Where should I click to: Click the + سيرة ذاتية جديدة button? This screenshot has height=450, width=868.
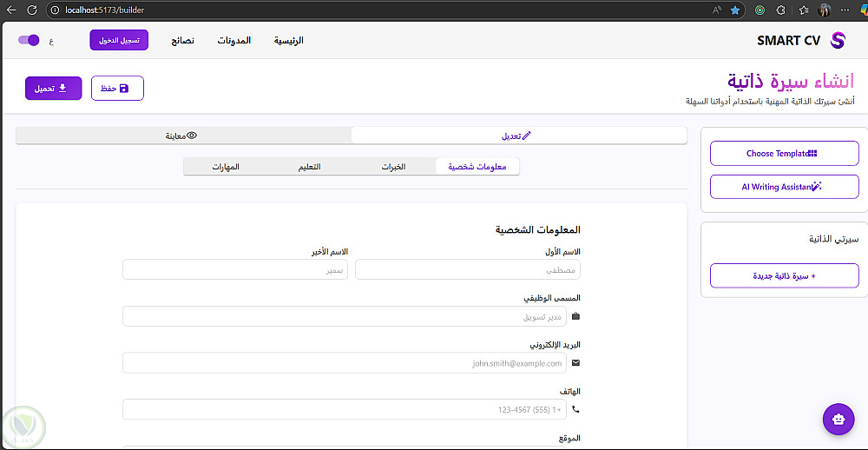coord(785,275)
